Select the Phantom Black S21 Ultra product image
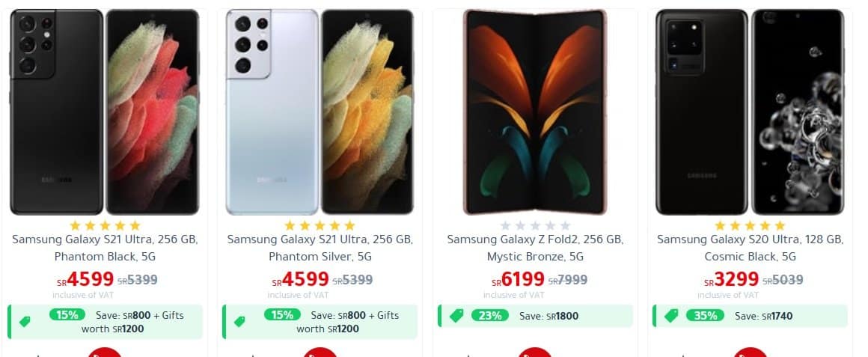Image resolution: width=868 pixels, height=357 pixels. tap(105, 112)
